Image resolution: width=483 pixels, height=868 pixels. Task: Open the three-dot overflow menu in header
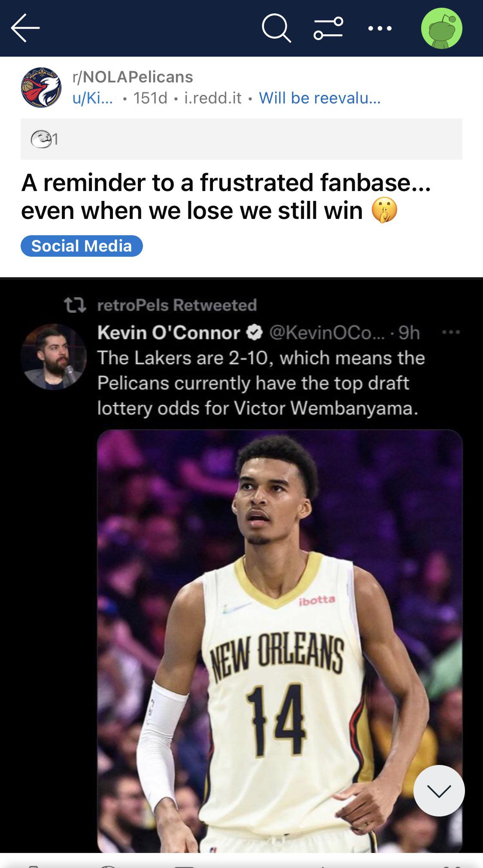click(380, 29)
